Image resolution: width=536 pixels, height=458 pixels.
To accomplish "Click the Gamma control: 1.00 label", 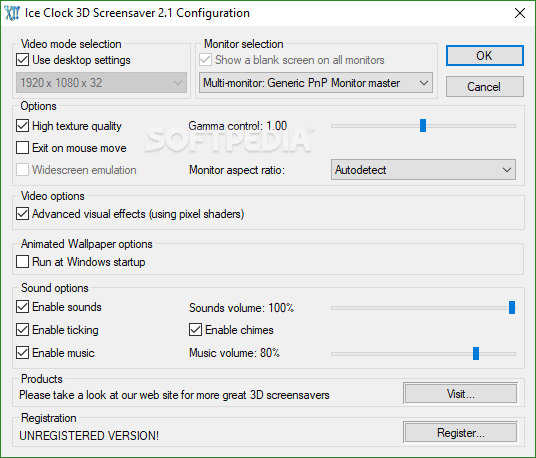I will click(238, 126).
